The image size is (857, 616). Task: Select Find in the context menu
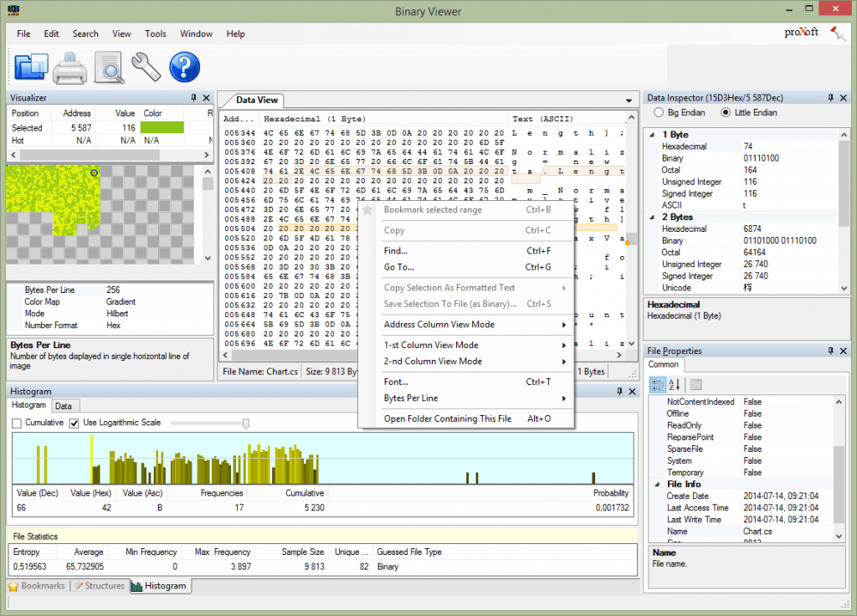click(397, 249)
